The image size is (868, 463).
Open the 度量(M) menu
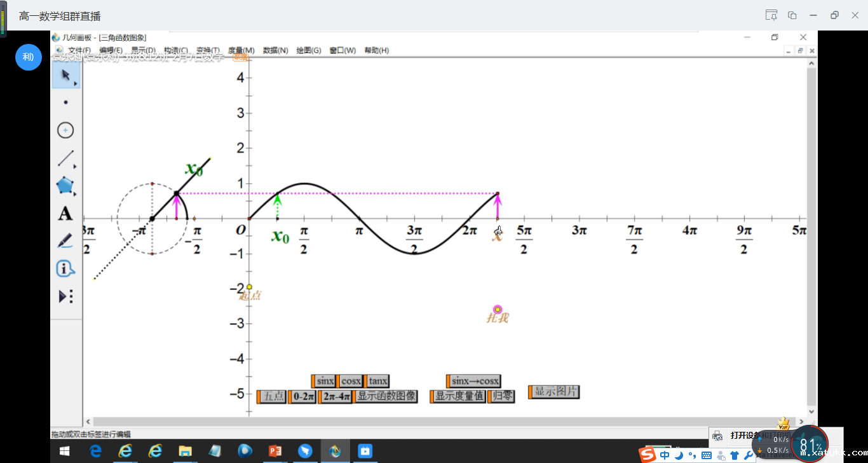pos(241,51)
